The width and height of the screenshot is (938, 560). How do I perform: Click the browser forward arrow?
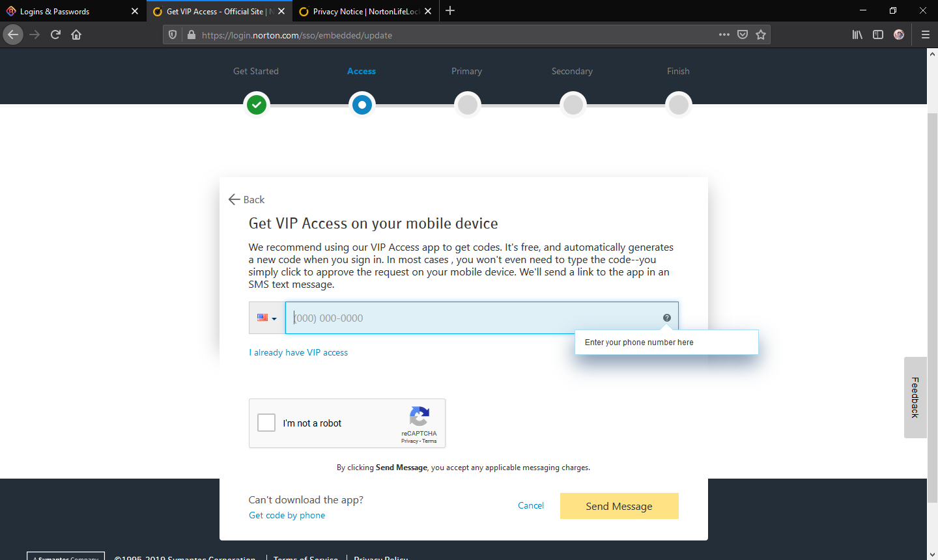click(x=35, y=35)
